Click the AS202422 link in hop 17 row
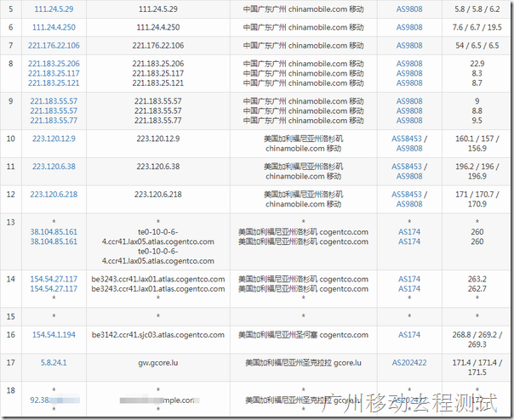The height and width of the screenshot is (420, 514). (409, 363)
